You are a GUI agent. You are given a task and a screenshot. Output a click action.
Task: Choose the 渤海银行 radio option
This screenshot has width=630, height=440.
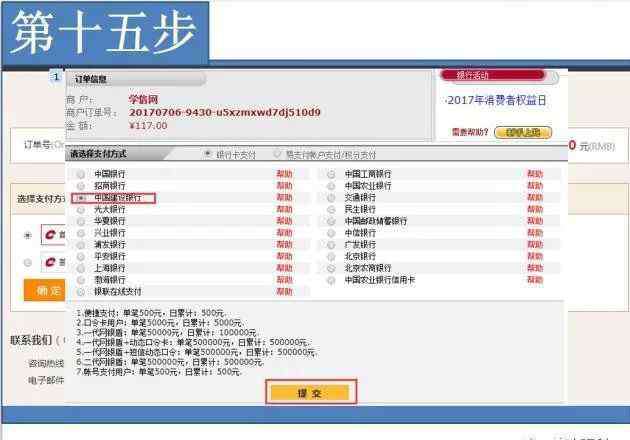click(x=81, y=280)
